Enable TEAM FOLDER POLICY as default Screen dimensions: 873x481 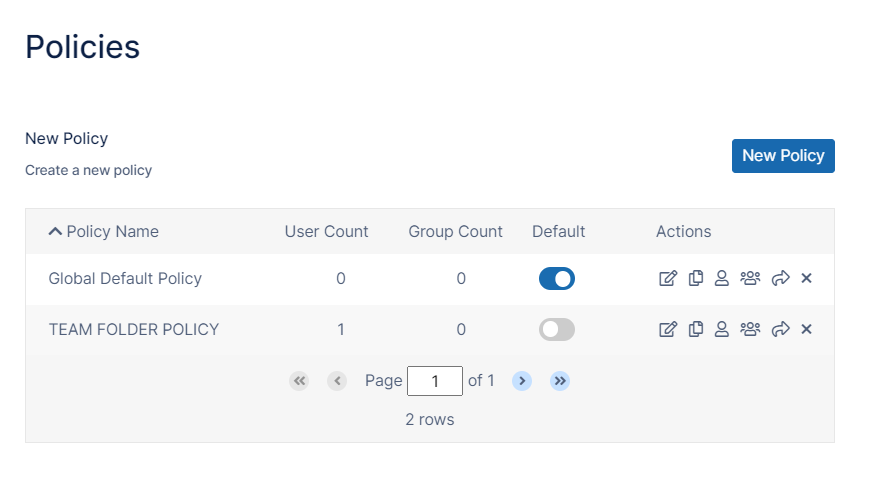[x=557, y=330]
